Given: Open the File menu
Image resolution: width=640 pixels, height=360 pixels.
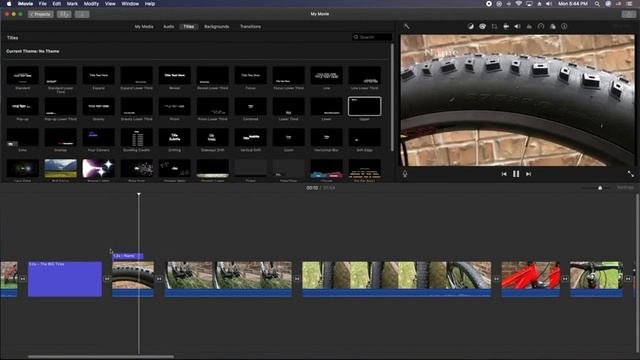Looking at the screenshot, I should [42, 4].
